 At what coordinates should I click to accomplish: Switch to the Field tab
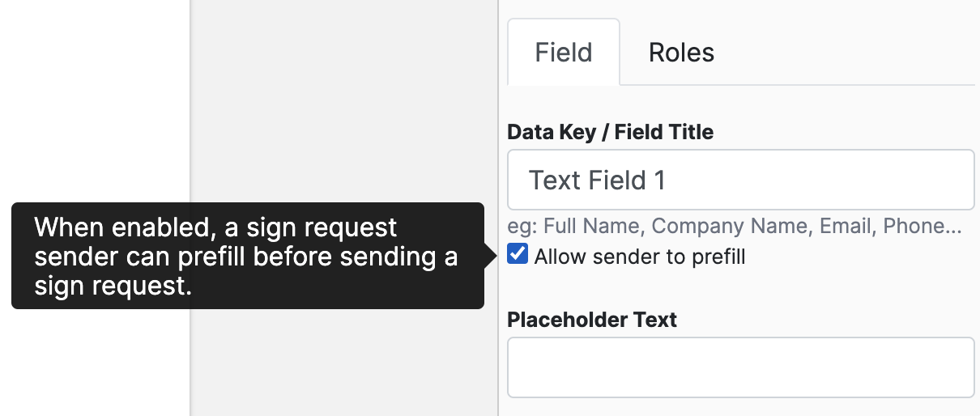point(563,53)
